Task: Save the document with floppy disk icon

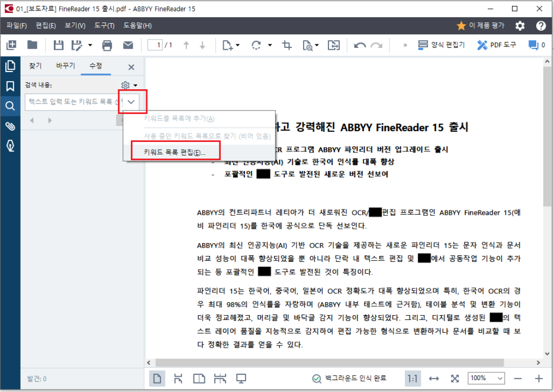Action: tap(58, 45)
